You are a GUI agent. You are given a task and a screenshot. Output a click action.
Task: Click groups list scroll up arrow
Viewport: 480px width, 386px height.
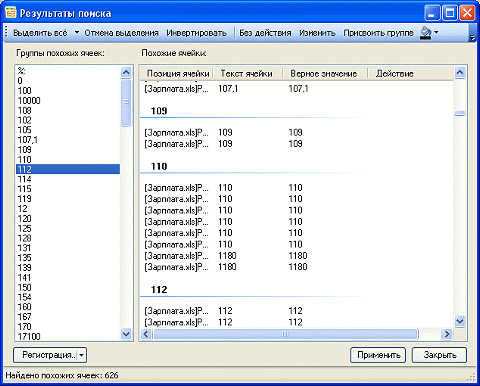tap(126, 72)
